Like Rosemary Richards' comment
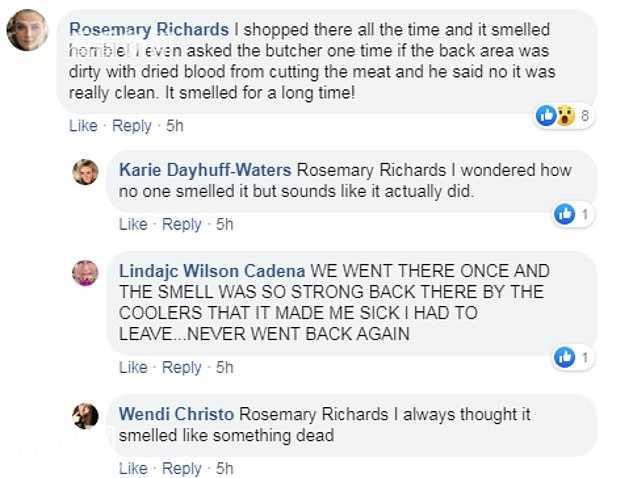The width and height of the screenshot is (633, 478). tap(83, 126)
